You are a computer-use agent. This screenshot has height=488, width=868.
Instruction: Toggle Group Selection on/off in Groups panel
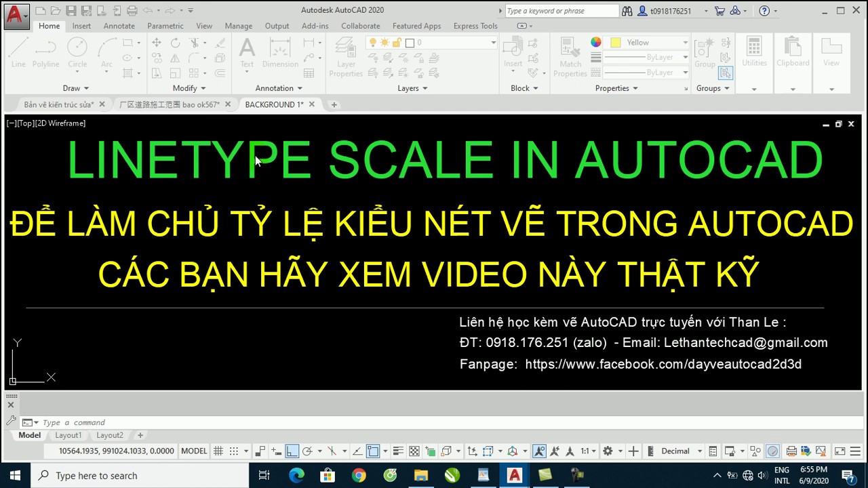(x=726, y=73)
